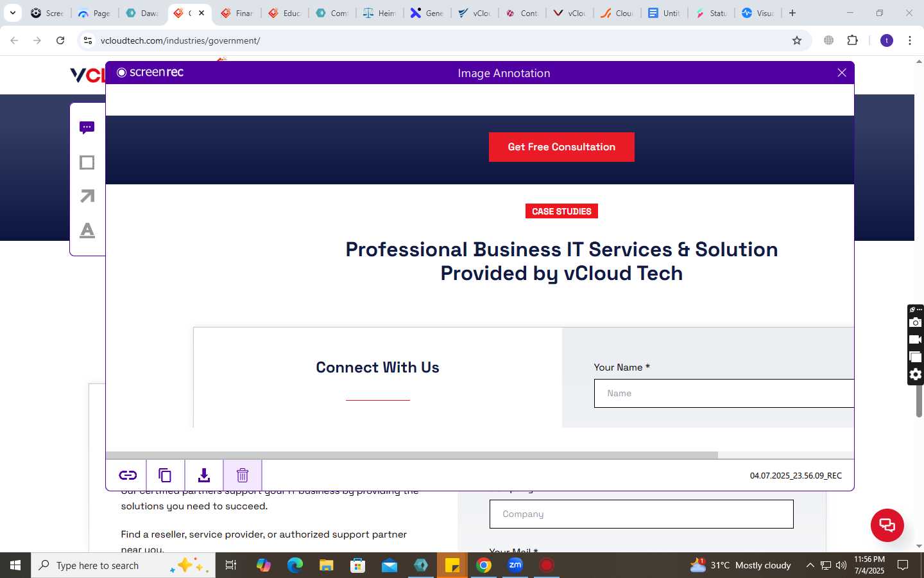The height and width of the screenshot is (578, 924).
Task: Delete the screenshot with trash icon
Action: point(243,475)
